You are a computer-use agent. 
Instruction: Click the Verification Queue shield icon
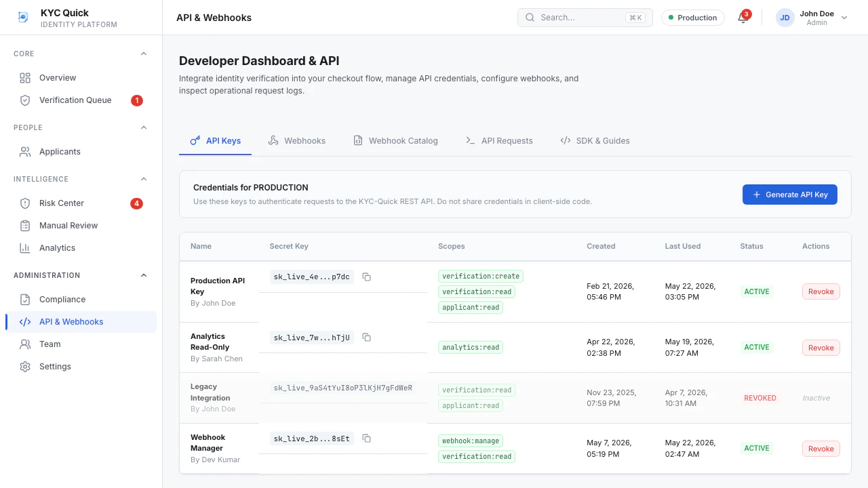(x=25, y=100)
